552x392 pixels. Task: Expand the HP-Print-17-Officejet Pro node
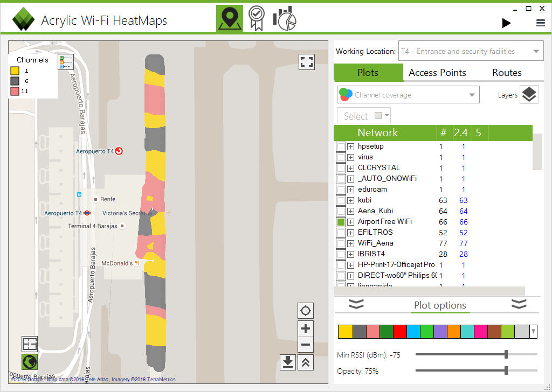point(350,265)
